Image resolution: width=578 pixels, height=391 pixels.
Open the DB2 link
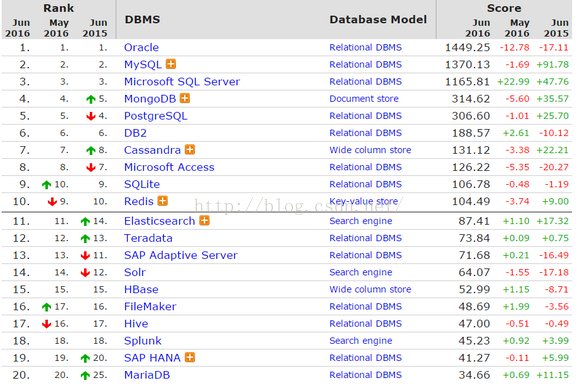(135, 133)
